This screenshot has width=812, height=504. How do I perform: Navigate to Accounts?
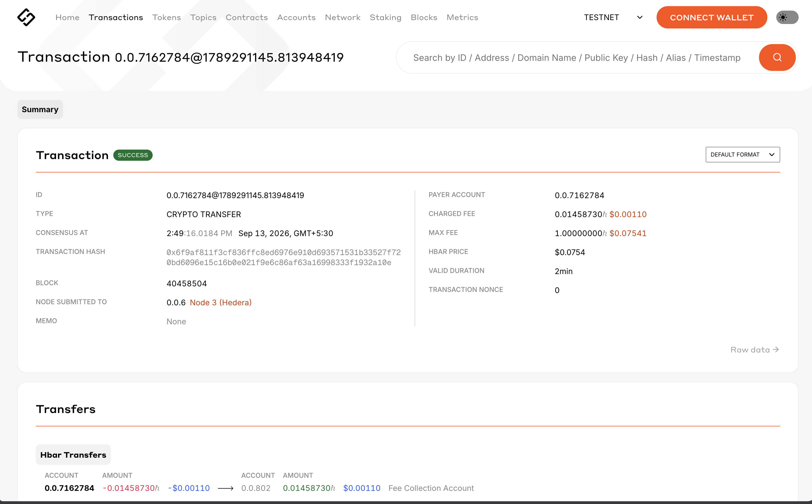pyautogui.click(x=296, y=17)
